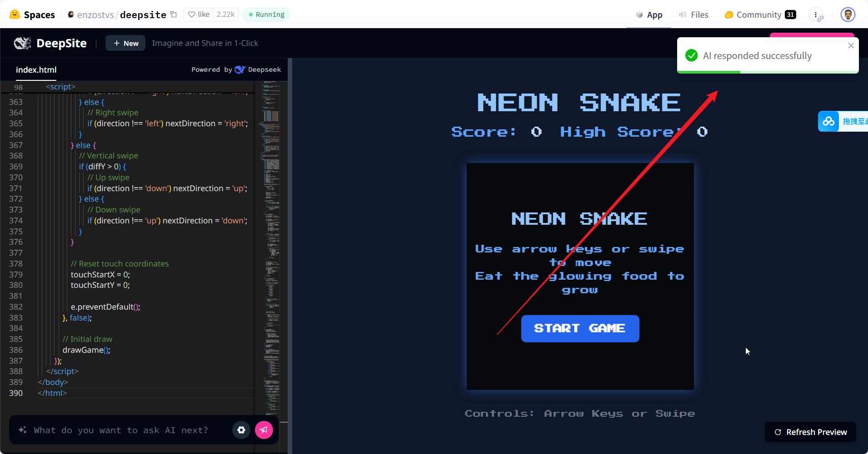
Task: Open the deepsite space name link
Action: (143, 15)
